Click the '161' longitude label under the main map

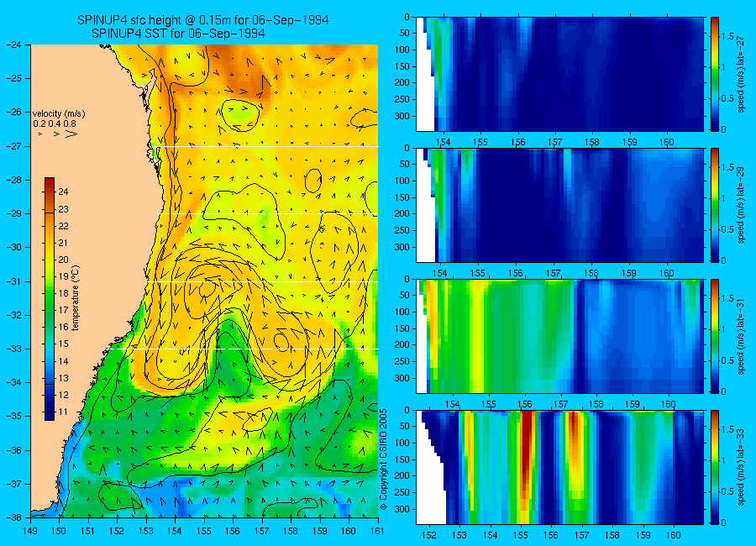click(377, 531)
